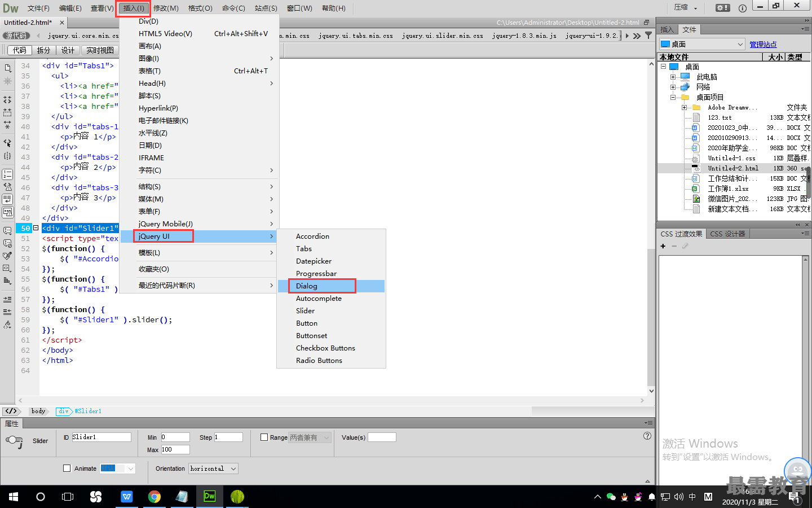Enable the Animate checkbox
The height and width of the screenshot is (508, 812).
[x=67, y=468]
